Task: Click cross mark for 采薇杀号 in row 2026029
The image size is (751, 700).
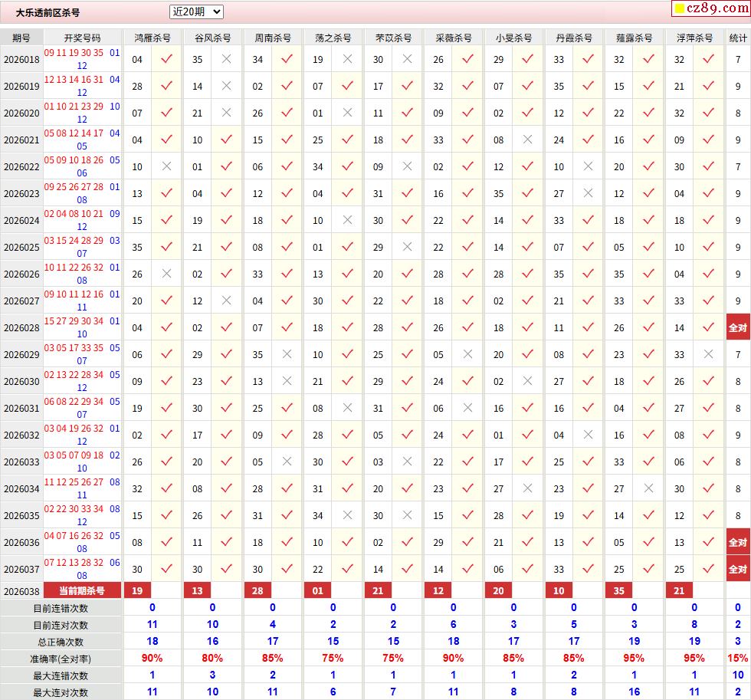Action: coord(467,354)
